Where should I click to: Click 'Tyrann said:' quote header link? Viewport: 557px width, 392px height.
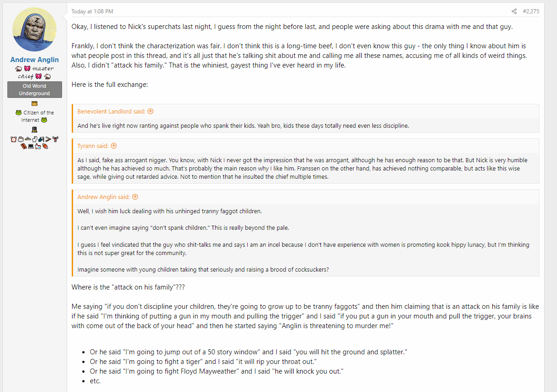(93, 146)
